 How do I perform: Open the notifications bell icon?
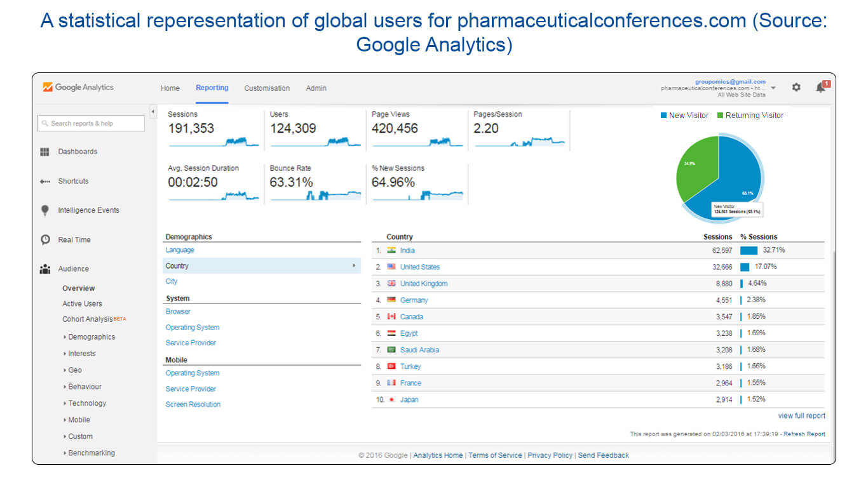[820, 88]
